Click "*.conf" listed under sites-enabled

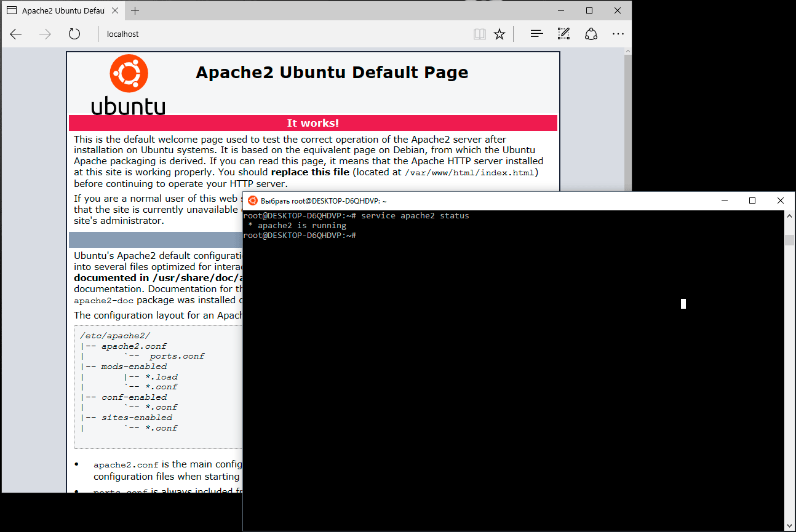click(161, 428)
